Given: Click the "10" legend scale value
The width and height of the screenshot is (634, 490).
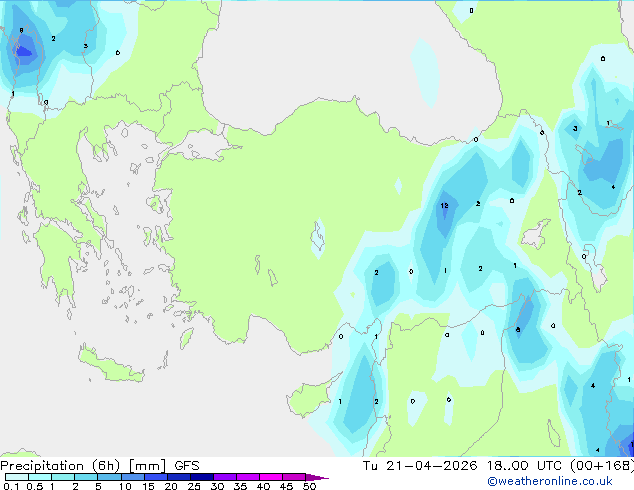Looking at the screenshot, I should [x=125, y=486].
